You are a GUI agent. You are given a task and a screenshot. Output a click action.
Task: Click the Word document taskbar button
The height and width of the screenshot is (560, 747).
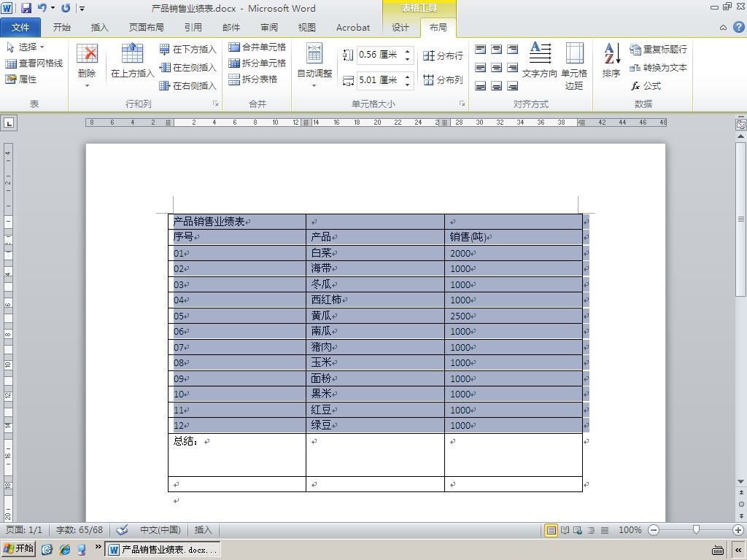tap(163, 550)
